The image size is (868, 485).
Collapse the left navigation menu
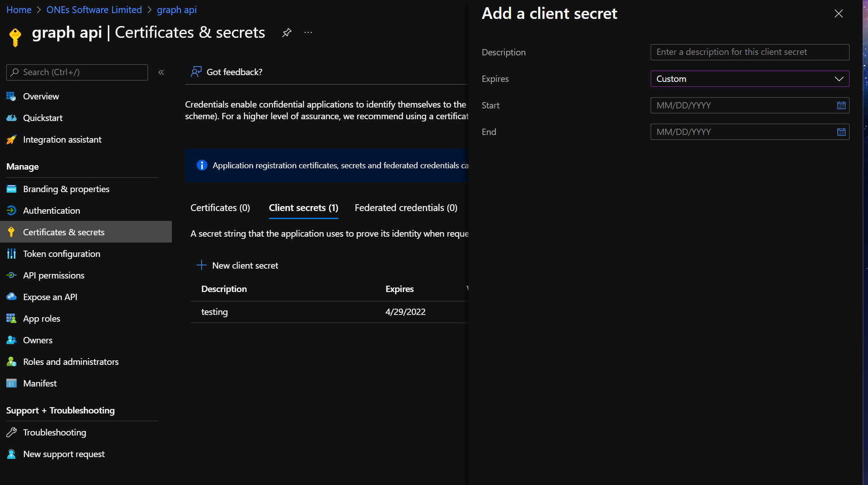[161, 72]
